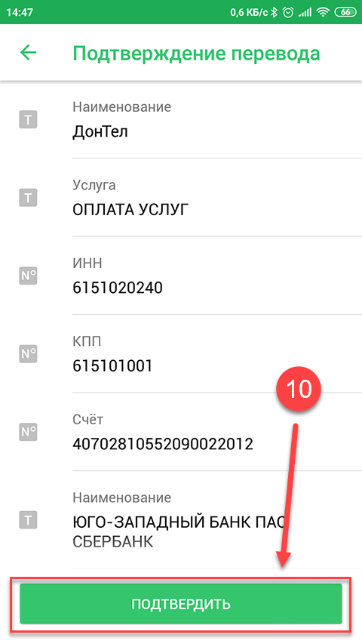The image size is (362, 644).
Task: Select the ИНН value 6151020240
Action: point(118,288)
